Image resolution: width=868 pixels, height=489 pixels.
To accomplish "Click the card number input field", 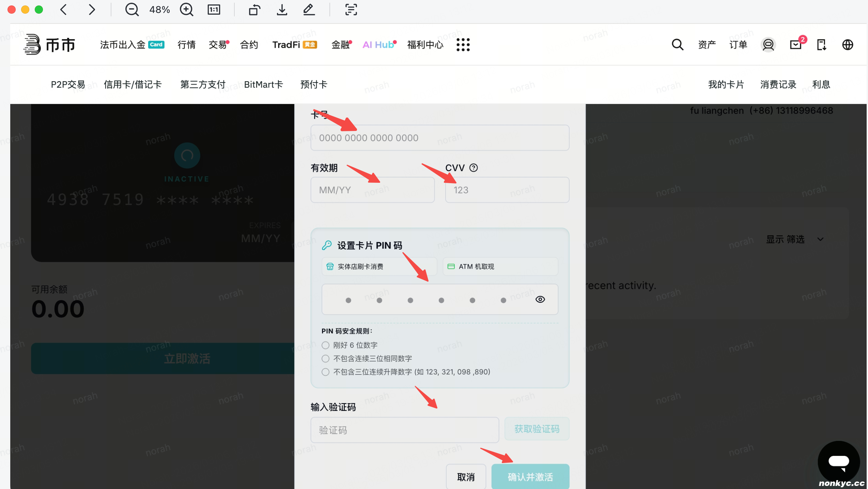I will tap(439, 138).
